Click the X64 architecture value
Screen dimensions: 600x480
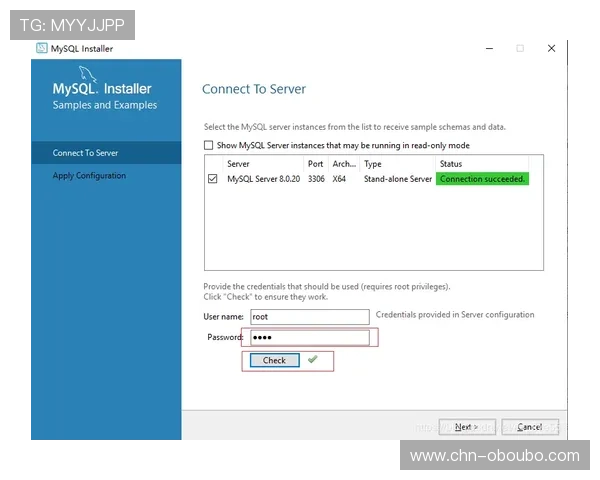pos(339,179)
